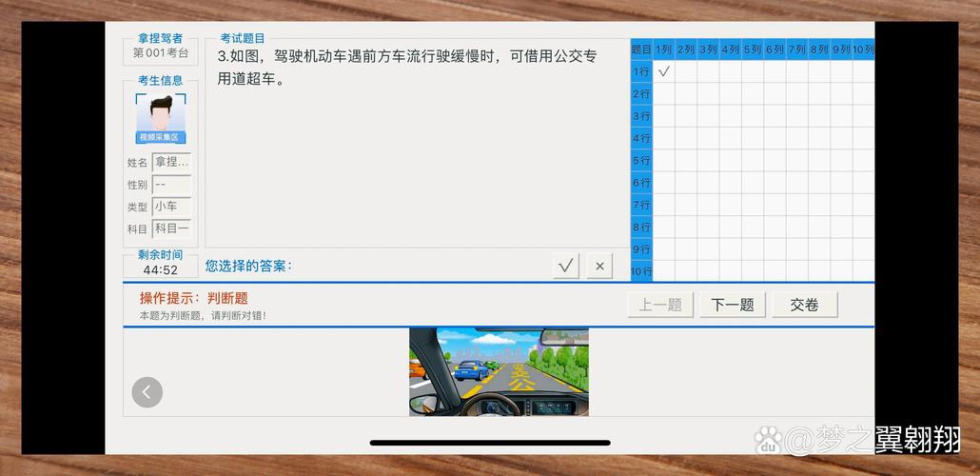Click the Baidu paw watermark icon
Image resolution: width=980 pixels, height=476 pixels.
point(768,439)
